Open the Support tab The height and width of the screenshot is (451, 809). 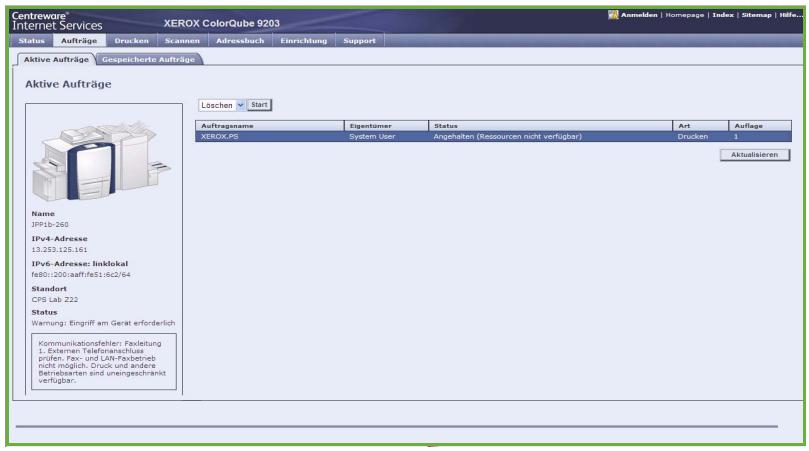(x=359, y=40)
